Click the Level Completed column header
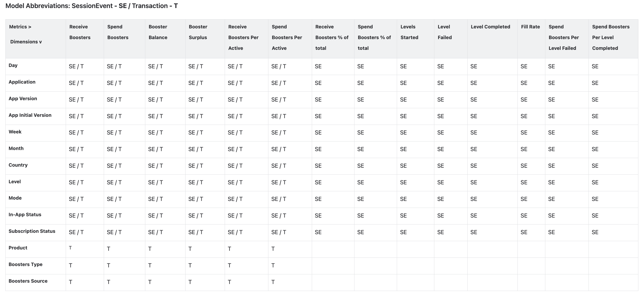The image size is (644, 299). 490,27
